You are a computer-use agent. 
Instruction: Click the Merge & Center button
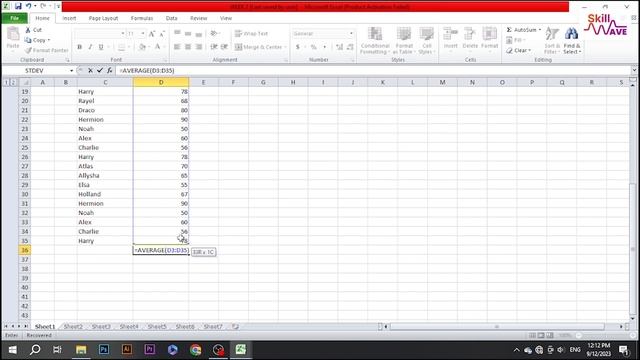coord(260,47)
